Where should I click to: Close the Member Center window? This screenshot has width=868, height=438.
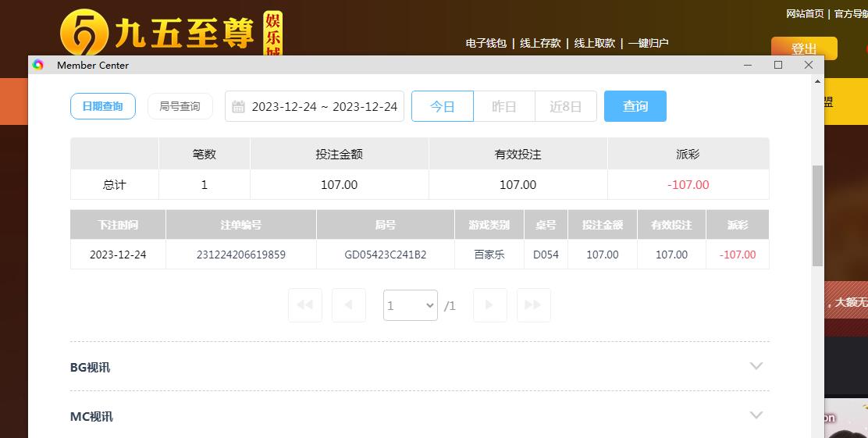(x=808, y=65)
